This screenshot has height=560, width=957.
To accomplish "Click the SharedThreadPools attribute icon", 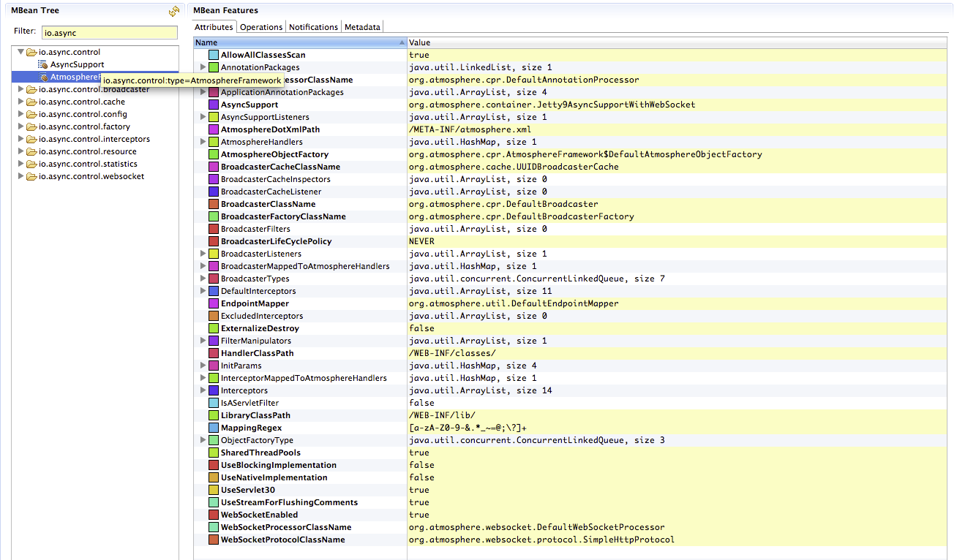I will pyautogui.click(x=214, y=453).
